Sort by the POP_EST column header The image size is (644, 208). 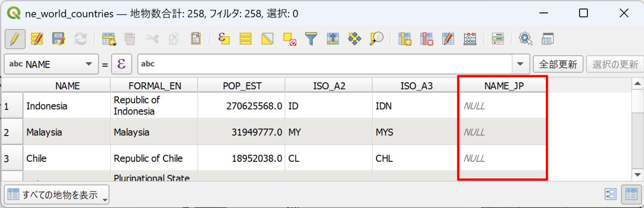click(242, 86)
